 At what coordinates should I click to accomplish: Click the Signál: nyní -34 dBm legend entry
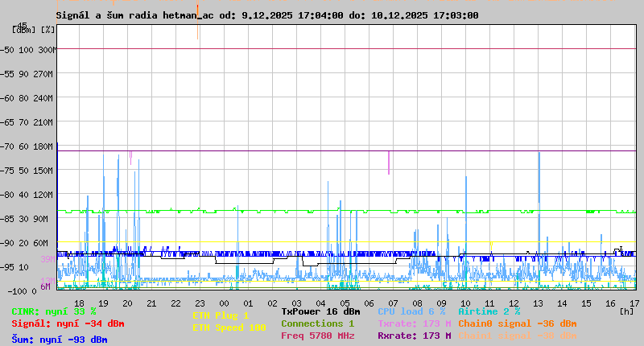(68, 323)
